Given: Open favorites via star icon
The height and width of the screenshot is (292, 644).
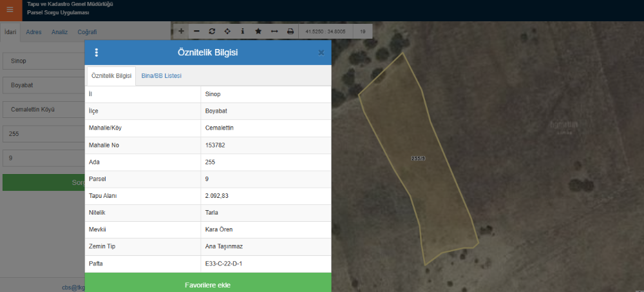Looking at the screenshot, I should [x=258, y=31].
